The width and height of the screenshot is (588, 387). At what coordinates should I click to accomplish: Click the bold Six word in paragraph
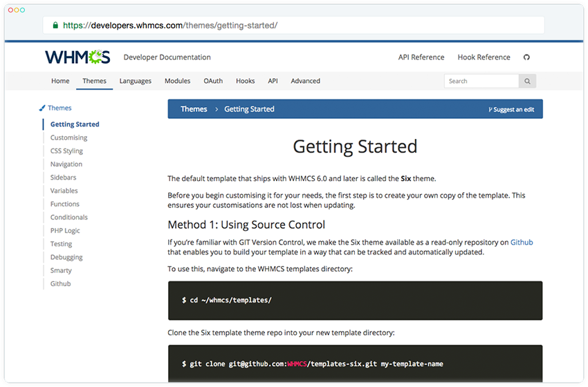point(406,179)
